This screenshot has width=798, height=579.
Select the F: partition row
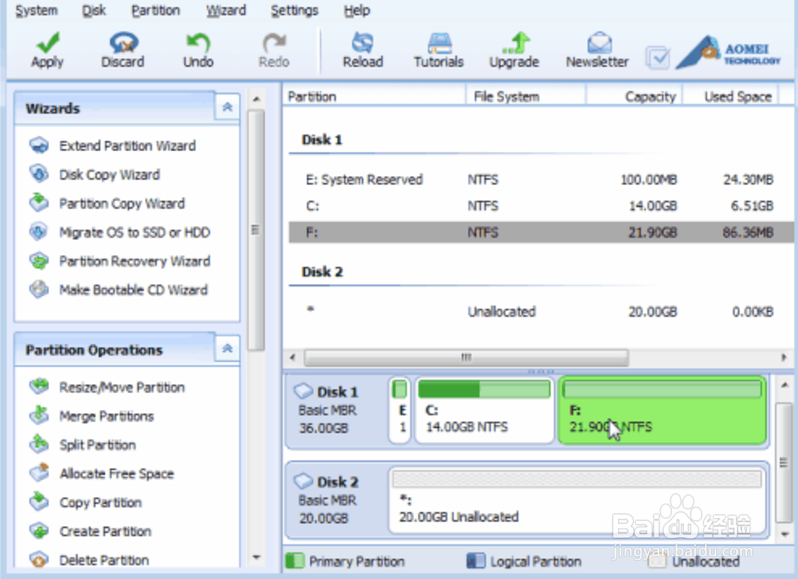[x=541, y=232]
